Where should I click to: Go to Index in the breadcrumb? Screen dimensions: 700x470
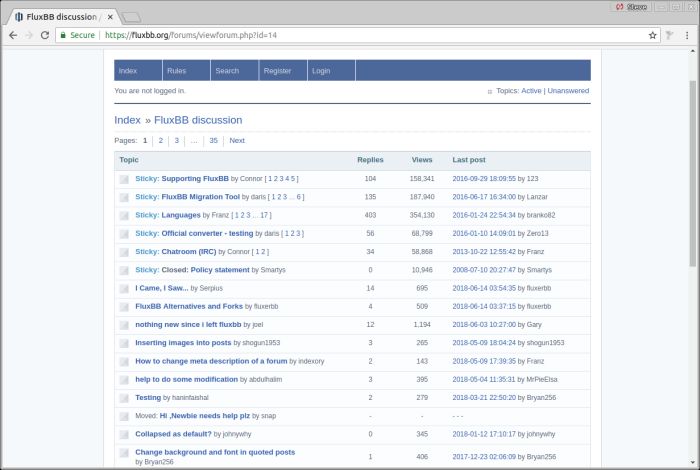[127, 120]
